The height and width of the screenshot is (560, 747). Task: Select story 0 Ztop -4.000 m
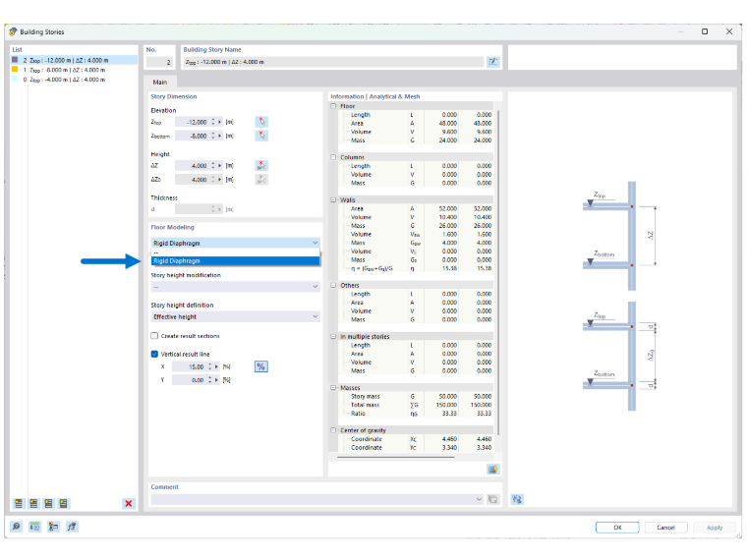(x=75, y=80)
